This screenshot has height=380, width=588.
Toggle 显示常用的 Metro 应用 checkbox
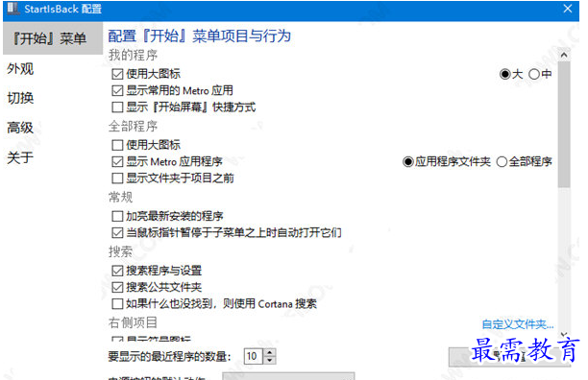[117, 90]
